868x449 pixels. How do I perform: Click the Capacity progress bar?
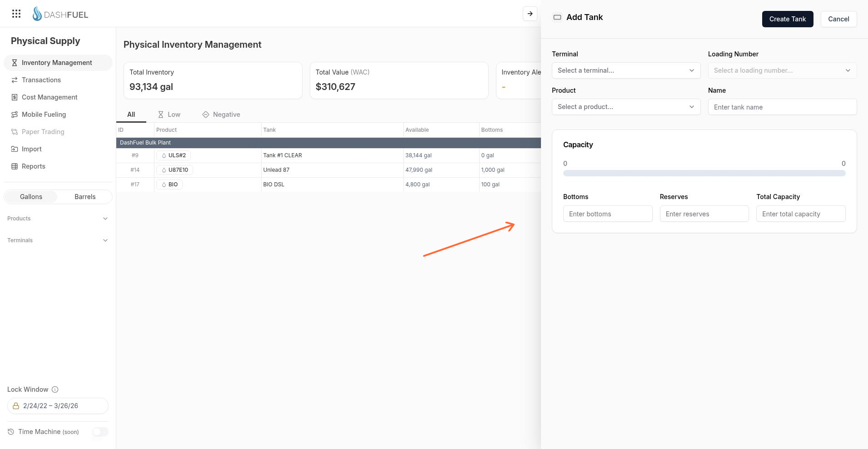(x=704, y=173)
